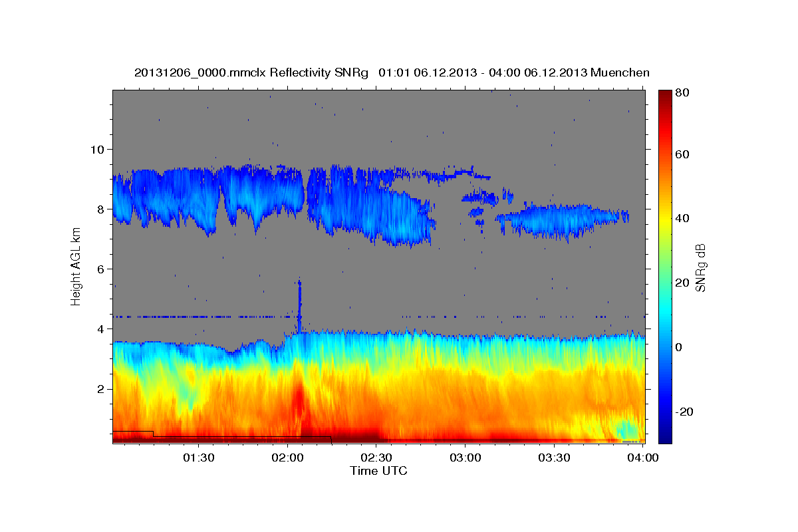
Task: Click the colorbar value label 0
Action: [680, 347]
